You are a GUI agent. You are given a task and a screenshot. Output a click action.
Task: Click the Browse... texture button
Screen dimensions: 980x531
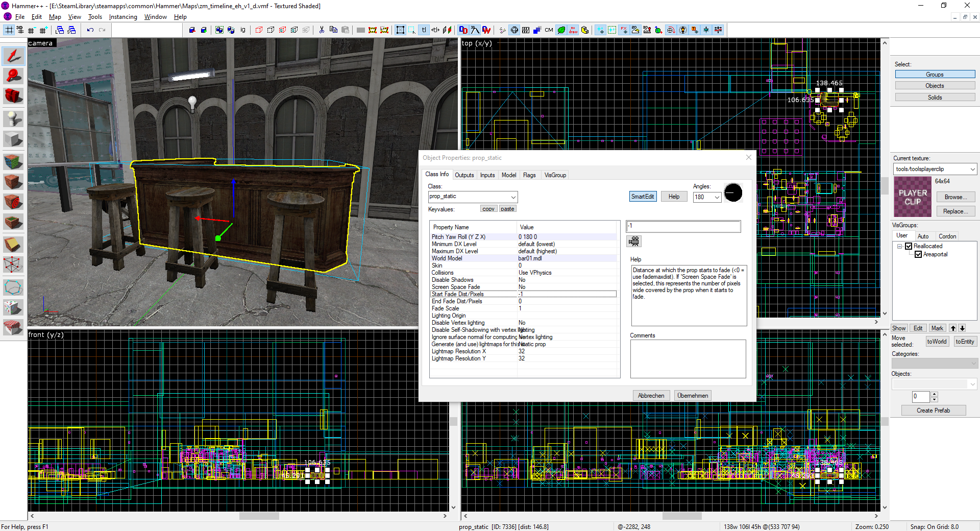(x=955, y=197)
